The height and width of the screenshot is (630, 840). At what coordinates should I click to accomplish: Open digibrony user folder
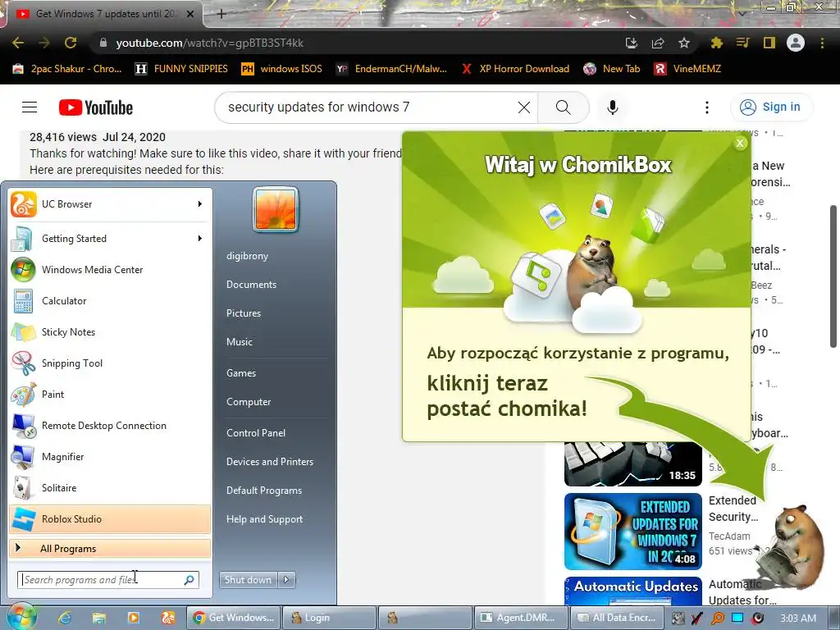(x=247, y=256)
